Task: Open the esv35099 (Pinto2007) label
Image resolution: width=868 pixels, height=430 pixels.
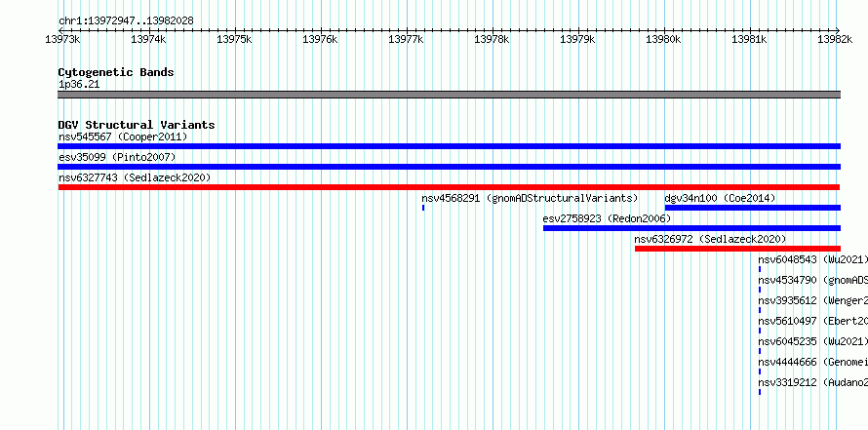Action: tap(117, 157)
